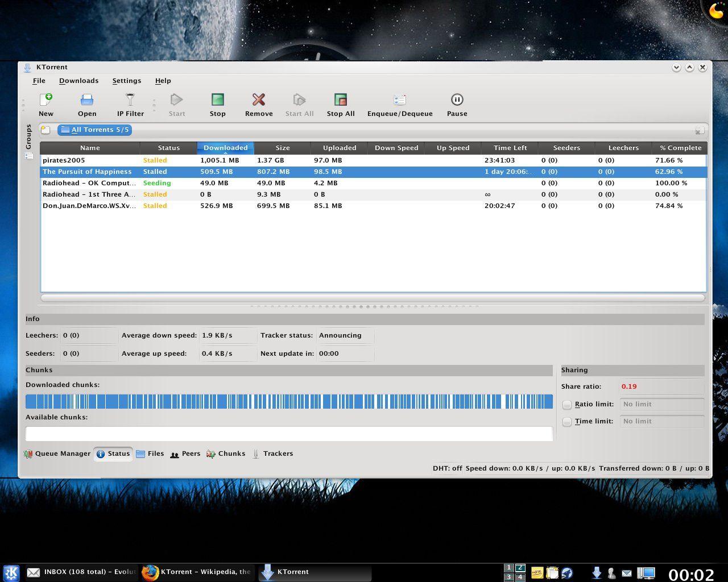Open the File menu
Screen dimensions: 728x582
click(x=39, y=81)
